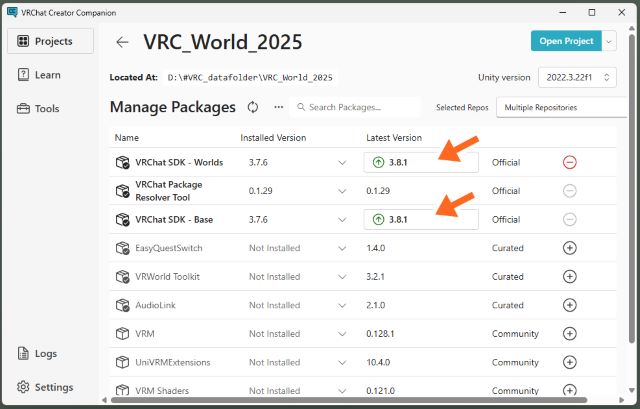Screen dimensions: 640x409
Task: Click the VRChat Creator Companion title bar logo
Action: point(12,12)
